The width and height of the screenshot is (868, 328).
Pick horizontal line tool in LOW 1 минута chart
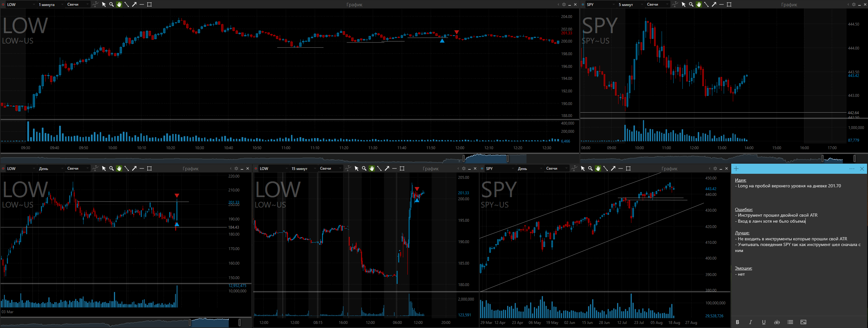[x=142, y=4]
